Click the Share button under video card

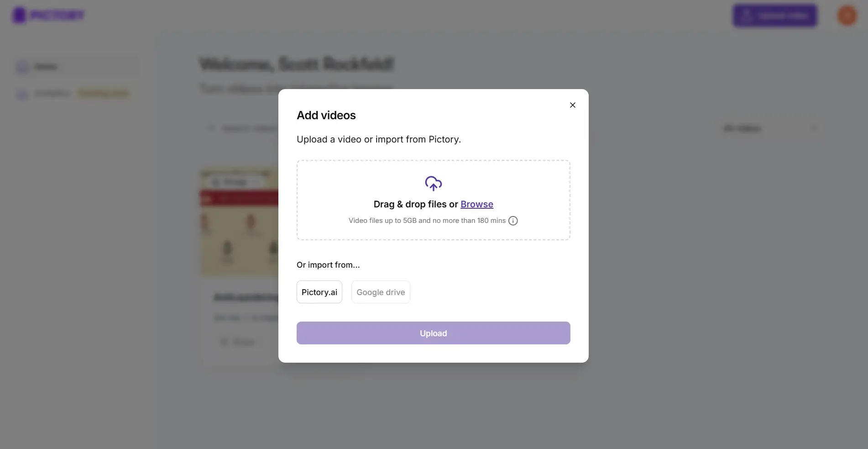pos(238,342)
